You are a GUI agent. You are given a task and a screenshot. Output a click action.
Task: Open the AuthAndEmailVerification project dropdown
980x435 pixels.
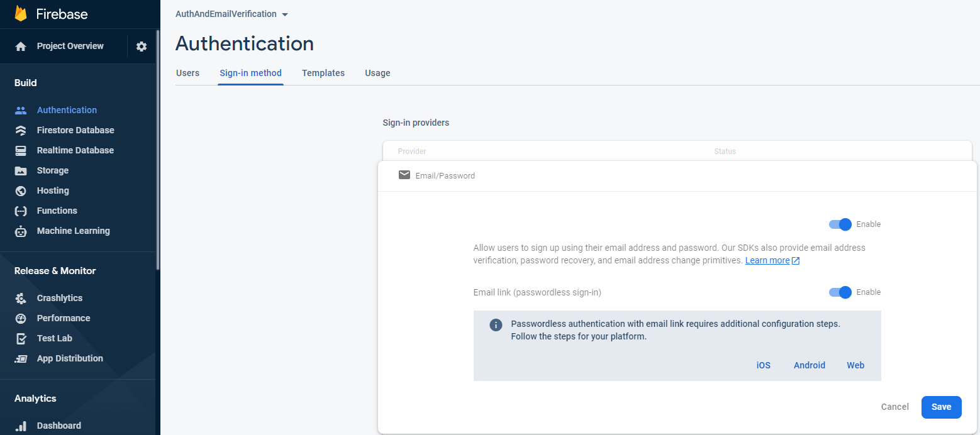(x=231, y=14)
